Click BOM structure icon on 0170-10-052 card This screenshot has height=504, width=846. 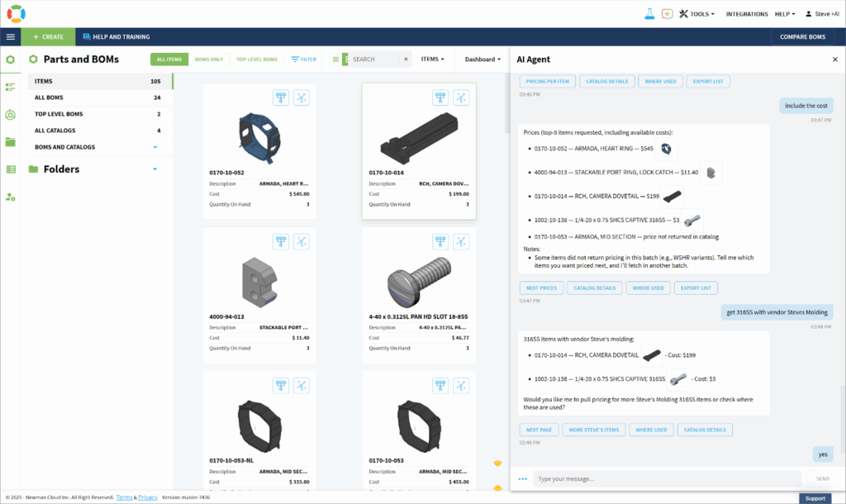[x=281, y=97]
